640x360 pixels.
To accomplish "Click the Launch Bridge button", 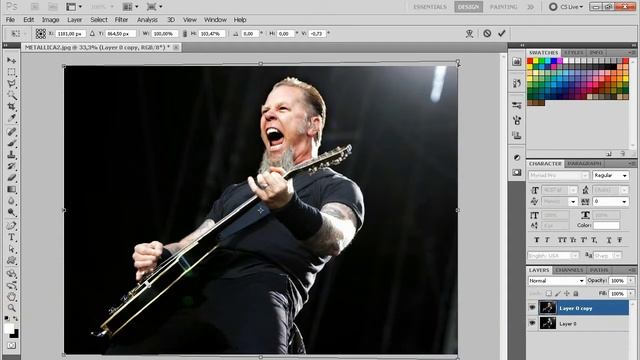I will [x=35, y=7].
